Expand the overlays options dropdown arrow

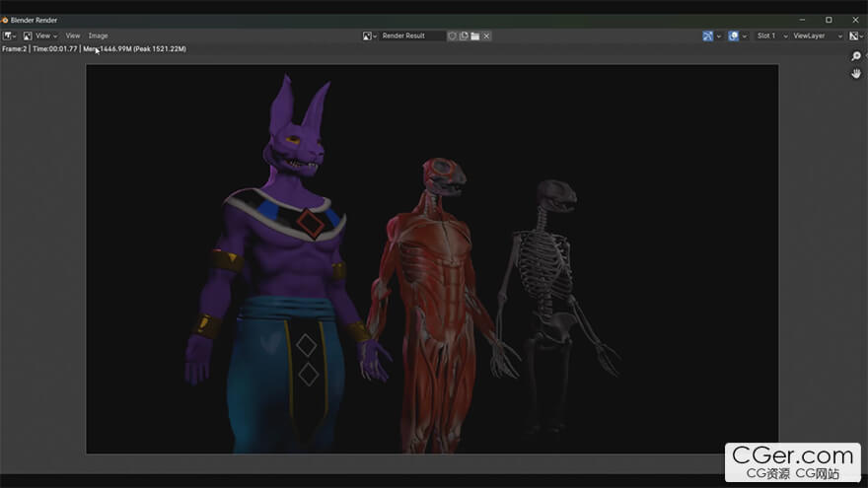coord(745,35)
